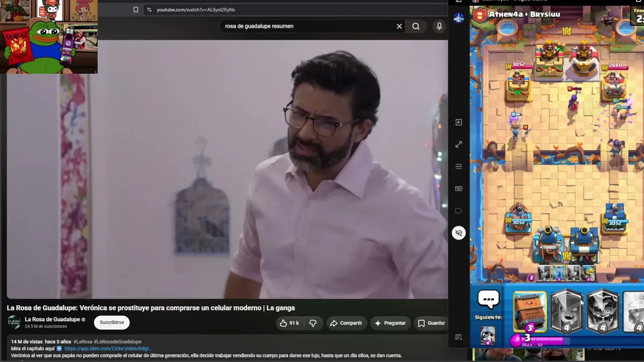Run the YouTube search with the magnifier button
The height and width of the screenshot is (362, 644).
point(416,26)
